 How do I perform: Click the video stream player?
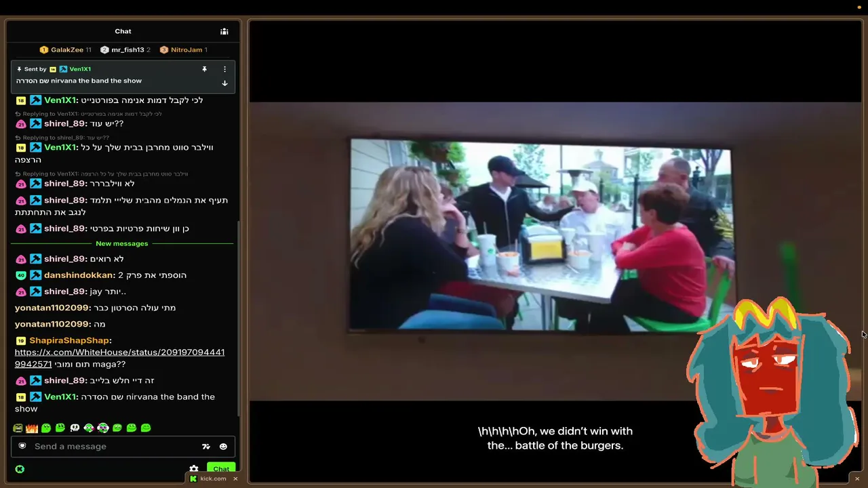555,251
